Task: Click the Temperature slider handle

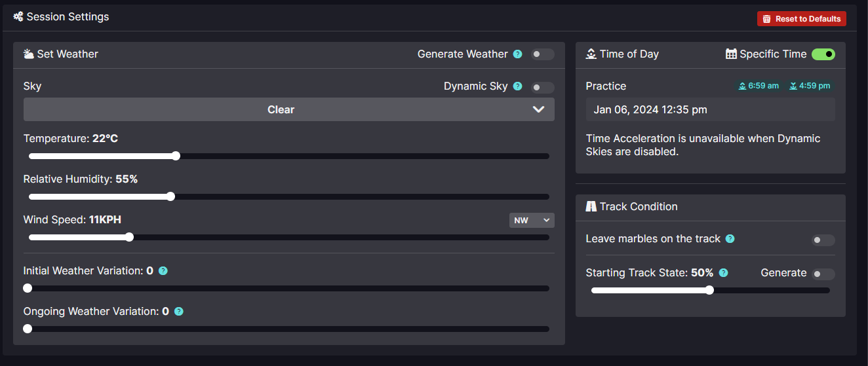Action: [176, 156]
